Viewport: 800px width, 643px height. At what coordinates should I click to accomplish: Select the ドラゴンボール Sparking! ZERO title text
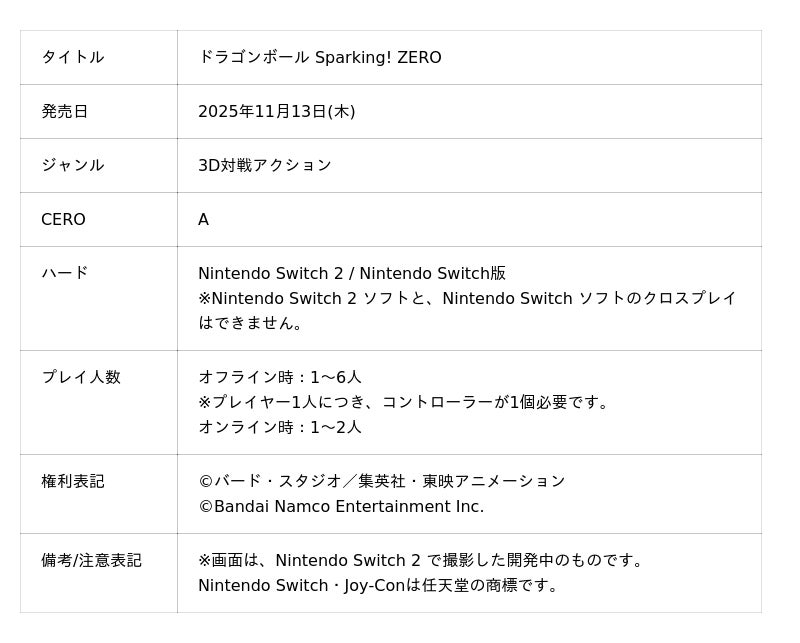[319, 57]
